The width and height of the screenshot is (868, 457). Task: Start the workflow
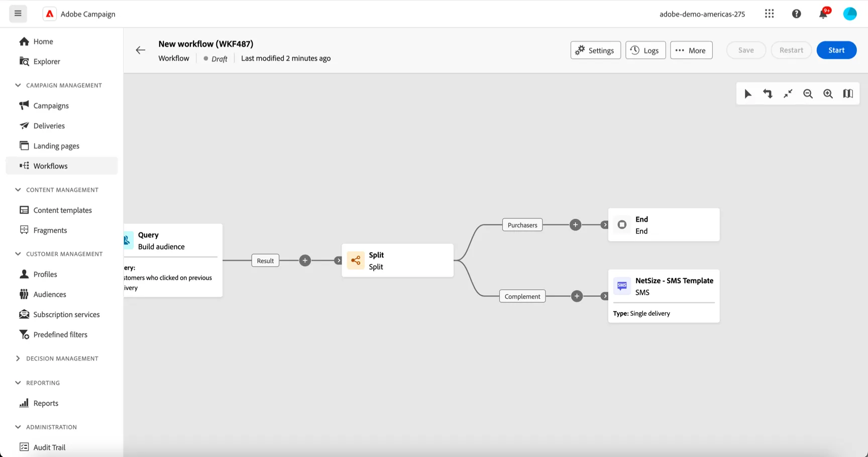tap(836, 50)
